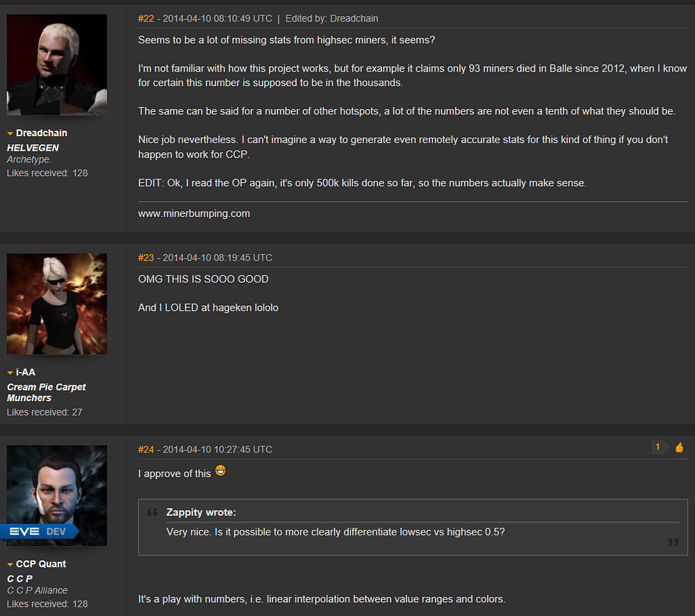Open the C C P Alliance link
Viewport: 695px width, 616px height.
[38, 590]
